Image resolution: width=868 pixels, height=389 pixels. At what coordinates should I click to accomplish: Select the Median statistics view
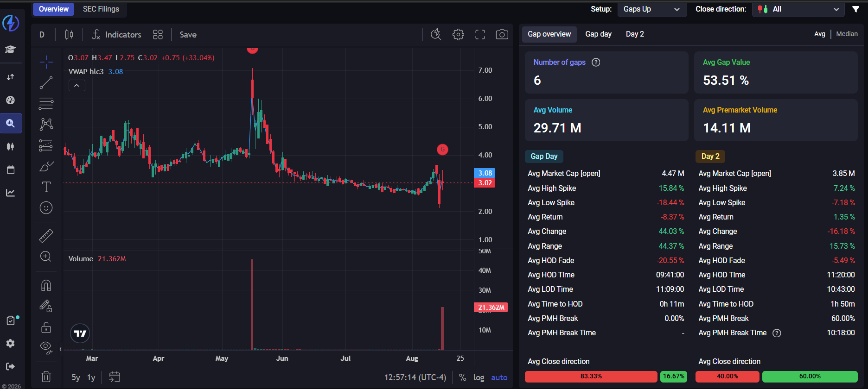click(x=847, y=34)
